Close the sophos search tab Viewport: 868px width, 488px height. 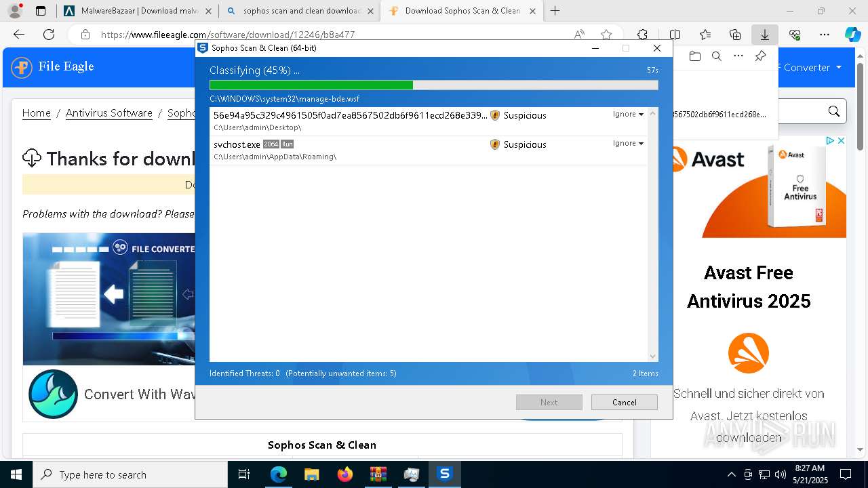370,11
